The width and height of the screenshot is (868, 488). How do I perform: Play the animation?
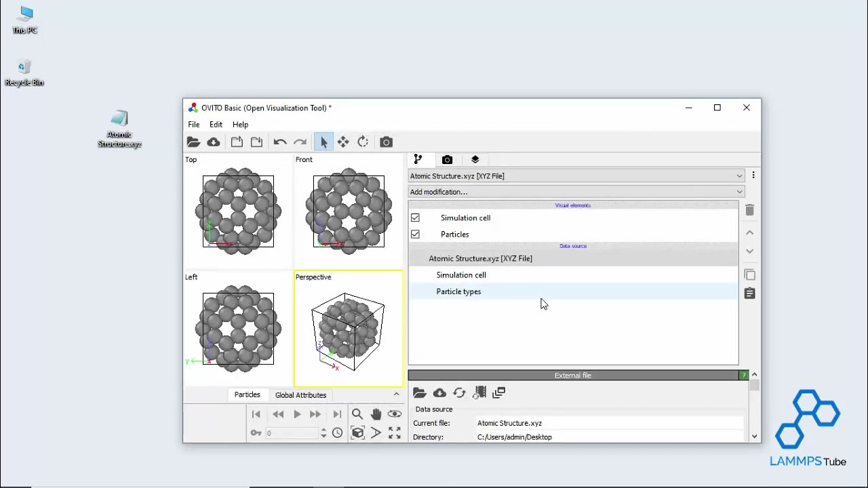(297, 414)
